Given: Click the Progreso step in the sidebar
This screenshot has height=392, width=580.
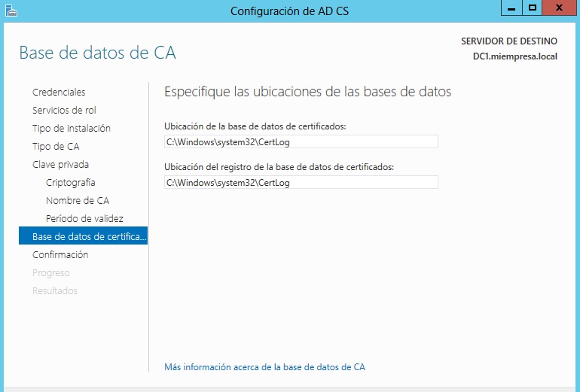Looking at the screenshot, I should [51, 273].
